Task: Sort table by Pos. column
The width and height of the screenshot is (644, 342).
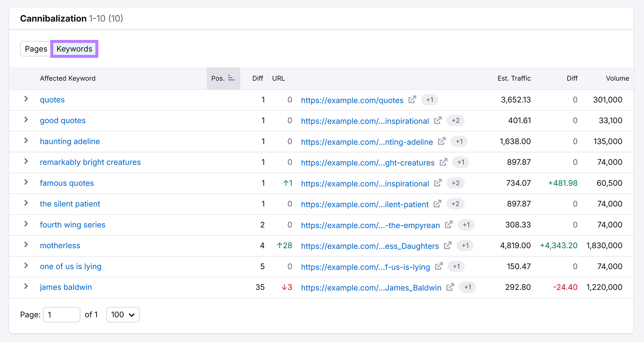Action: 223,78
